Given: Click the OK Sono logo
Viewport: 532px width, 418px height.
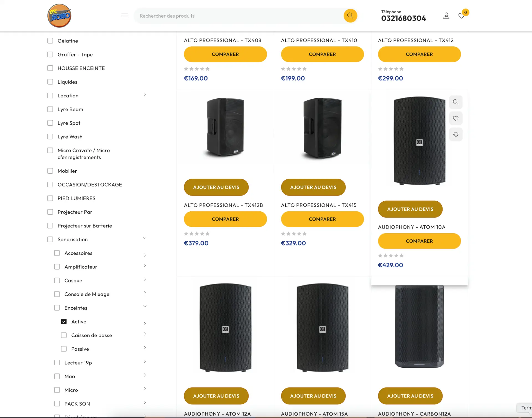Looking at the screenshot, I should click(x=59, y=16).
